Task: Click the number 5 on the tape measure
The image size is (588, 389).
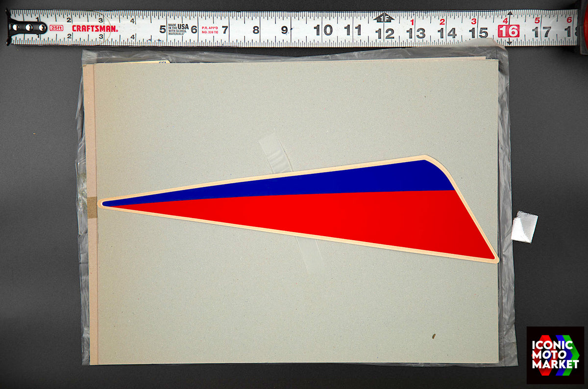Action: (x=162, y=29)
